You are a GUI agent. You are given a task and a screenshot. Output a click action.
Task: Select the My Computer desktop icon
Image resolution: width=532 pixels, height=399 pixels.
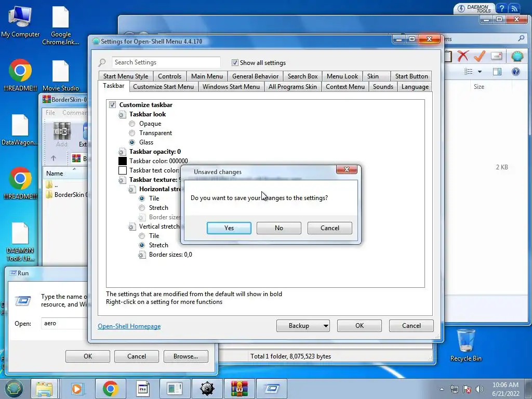pyautogui.click(x=20, y=21)
